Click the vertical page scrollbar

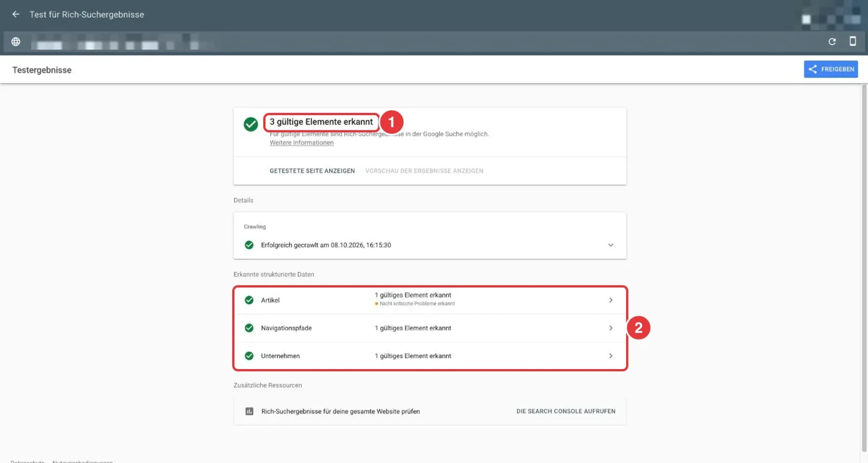pos(864,268)
